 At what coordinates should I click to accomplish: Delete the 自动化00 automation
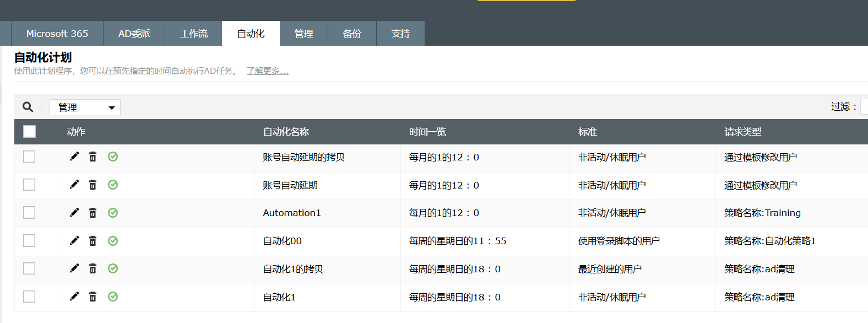pyautogui.click(x=93, y=241)
